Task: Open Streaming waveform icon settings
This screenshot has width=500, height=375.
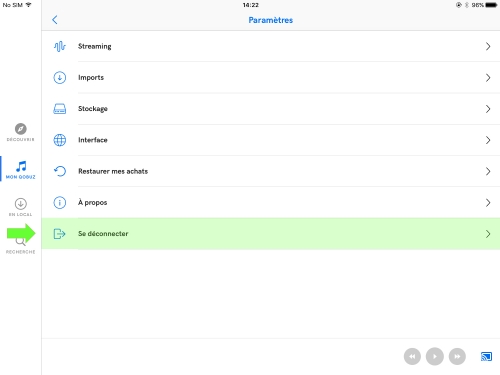Action: pyautogui.click(x=60, y=46)
